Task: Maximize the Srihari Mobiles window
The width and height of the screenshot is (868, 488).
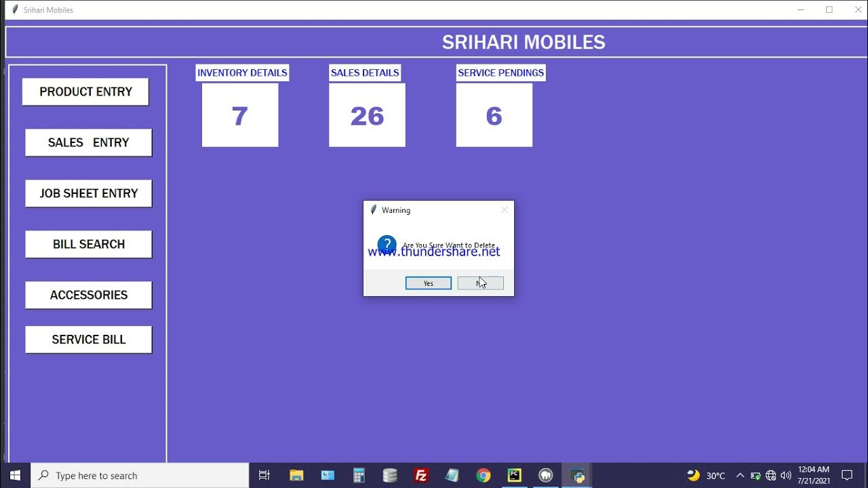Action: [x=829, y=9]
